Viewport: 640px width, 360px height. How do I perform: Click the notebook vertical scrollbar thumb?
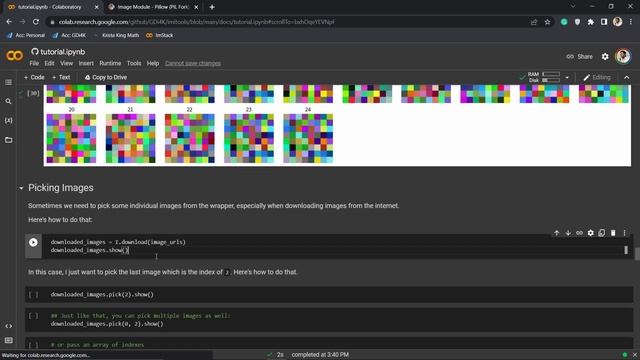pyautogui.click(x=637, y=254)
